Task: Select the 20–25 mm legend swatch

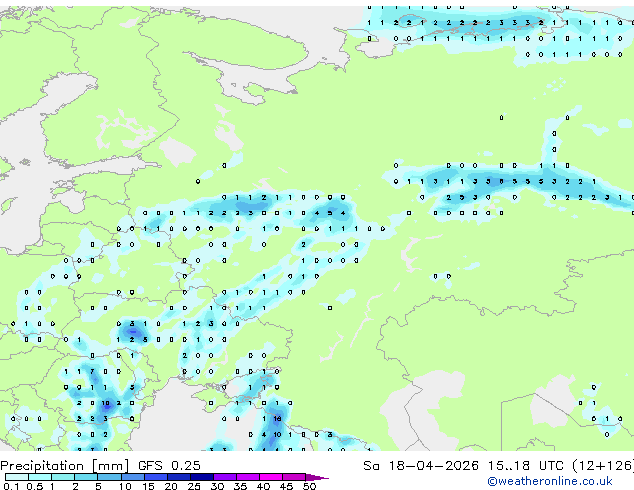Action: [179, 477]
